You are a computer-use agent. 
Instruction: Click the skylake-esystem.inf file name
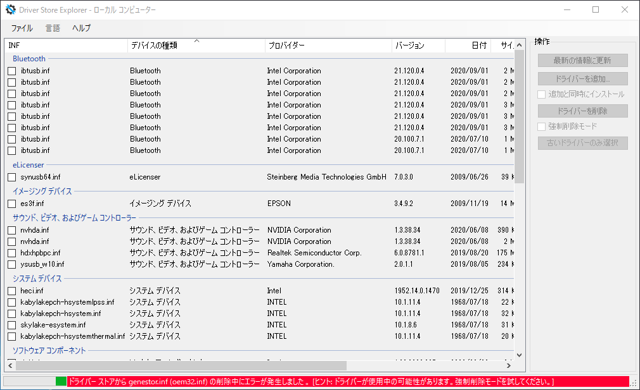(53, 325)
